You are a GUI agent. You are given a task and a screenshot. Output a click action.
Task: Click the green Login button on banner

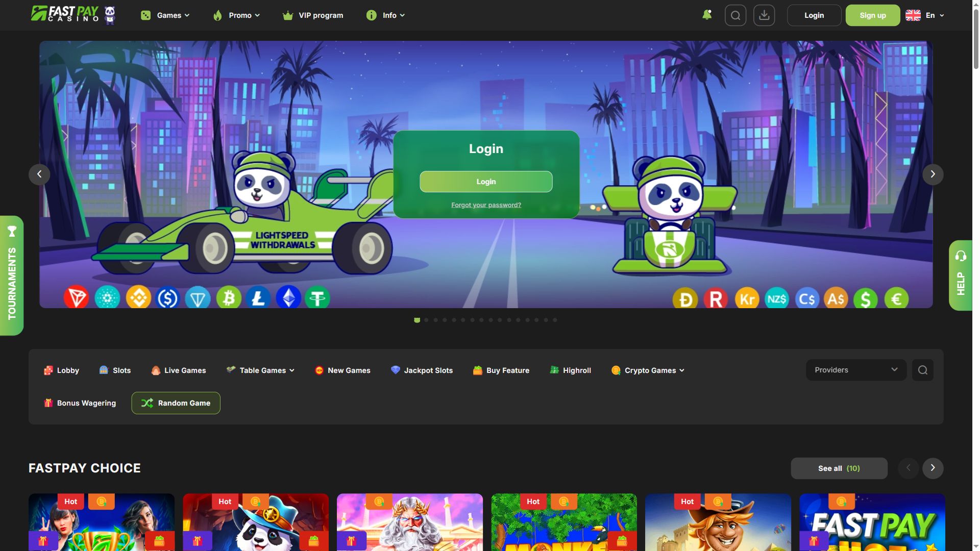[486, 182]
